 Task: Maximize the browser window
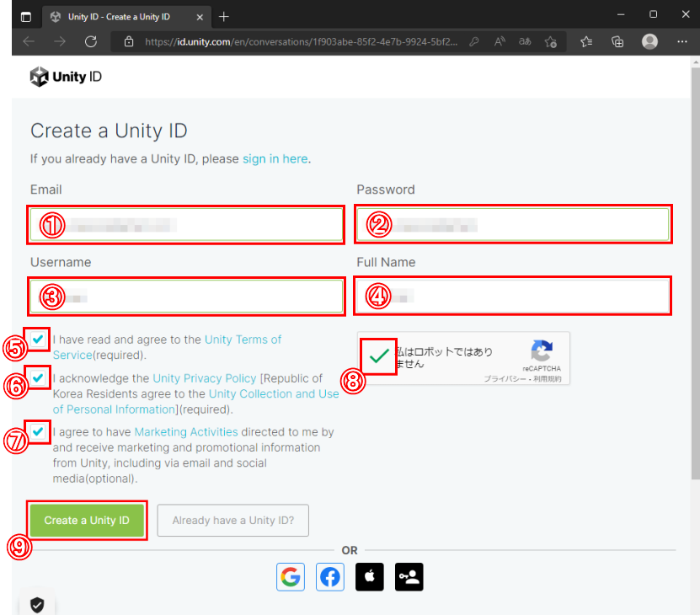(x=653, y=14)
